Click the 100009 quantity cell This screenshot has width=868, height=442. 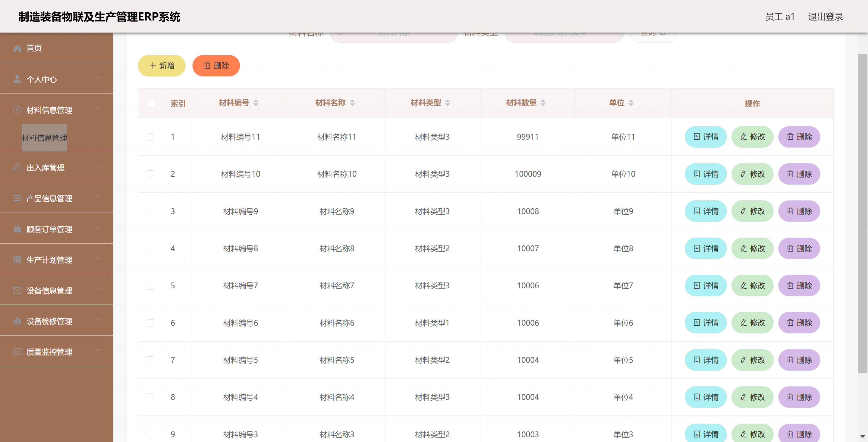(528, 174)
